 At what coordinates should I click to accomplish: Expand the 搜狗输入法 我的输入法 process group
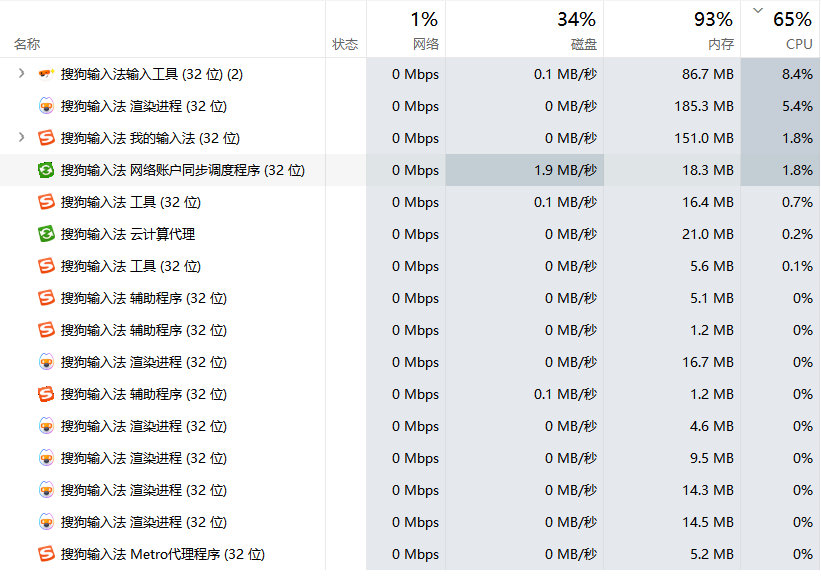point(21,138)
